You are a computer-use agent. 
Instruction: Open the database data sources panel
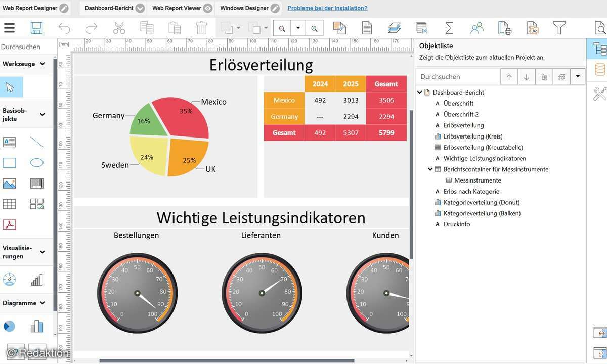coord(600,69)
